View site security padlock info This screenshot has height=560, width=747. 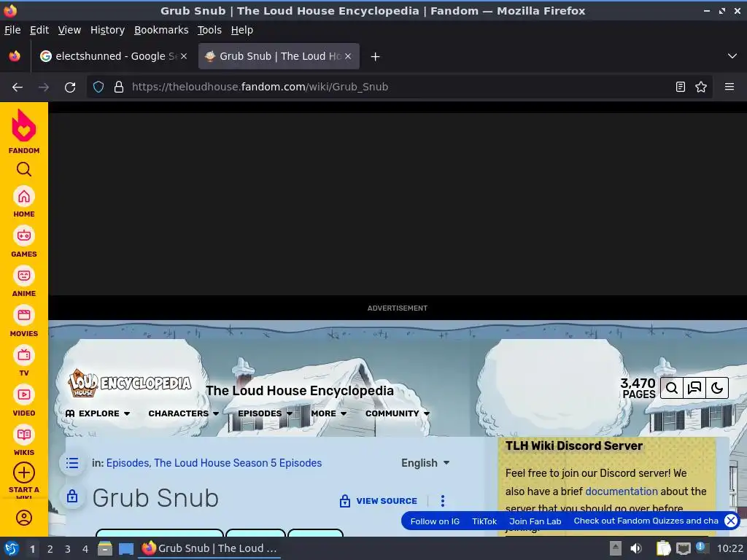click(119, 87)
